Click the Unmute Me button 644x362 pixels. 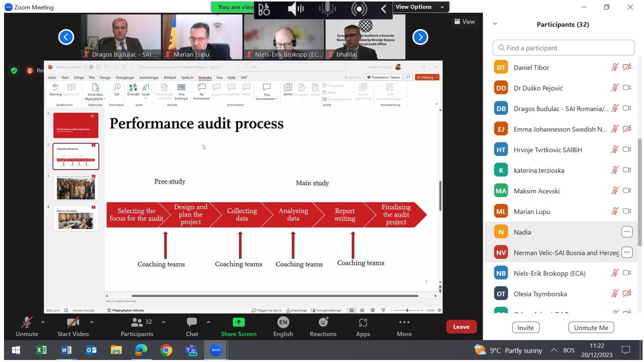[591, 328]
